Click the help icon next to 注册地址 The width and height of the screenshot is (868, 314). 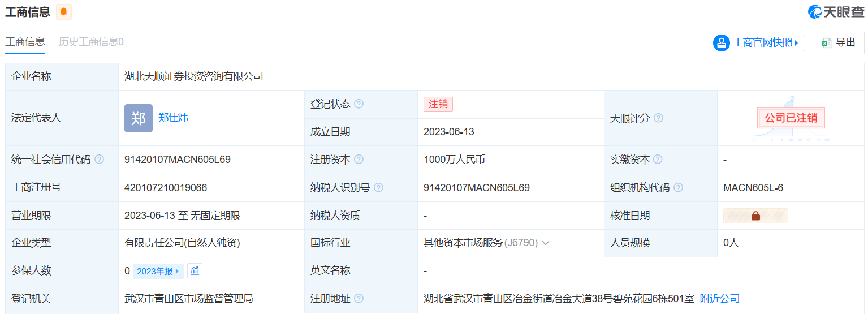[359, 299]
